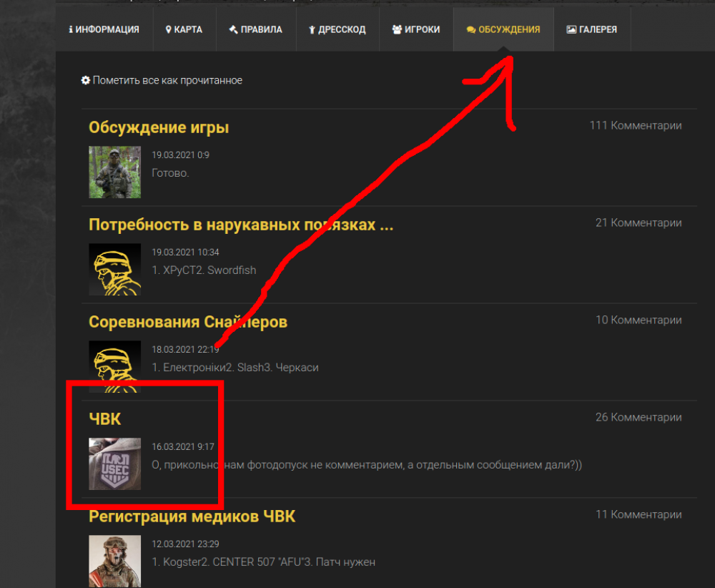The width and height of the screenshot is (715, 588).
Task: Open the Правила tab
Action: [x=255, y=30]
